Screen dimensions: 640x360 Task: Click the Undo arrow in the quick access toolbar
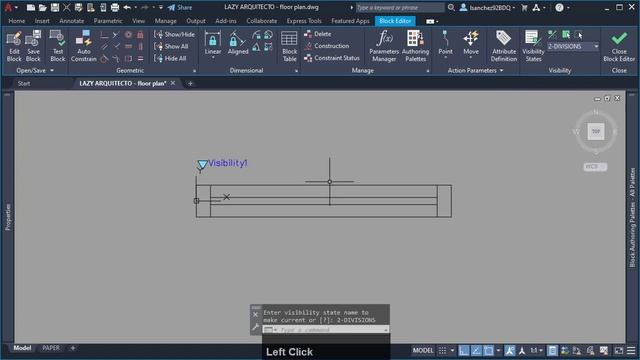127,7
